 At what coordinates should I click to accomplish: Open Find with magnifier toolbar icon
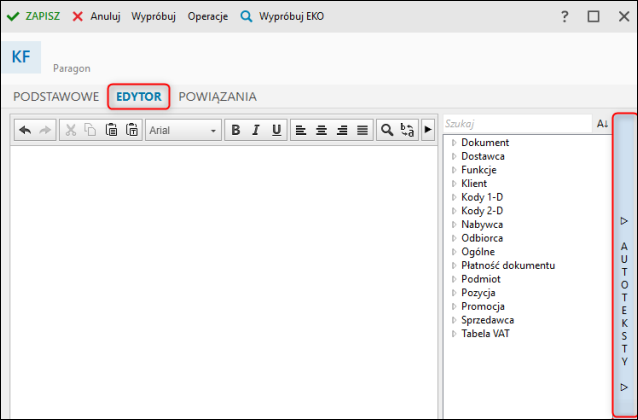point(387,130)
